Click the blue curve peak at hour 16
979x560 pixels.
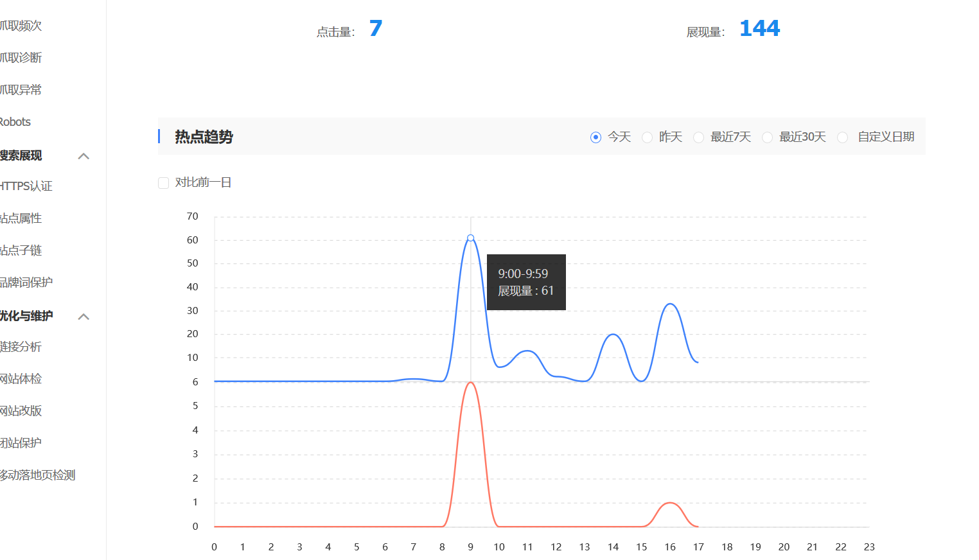[670, 304]
